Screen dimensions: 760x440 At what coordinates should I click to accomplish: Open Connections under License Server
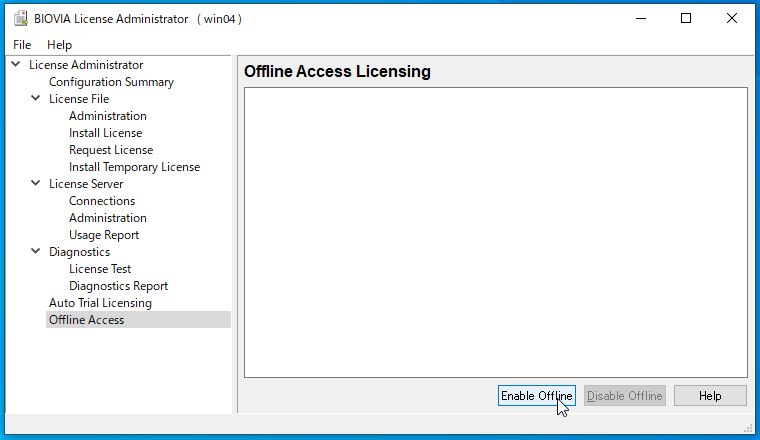[102, 201]
